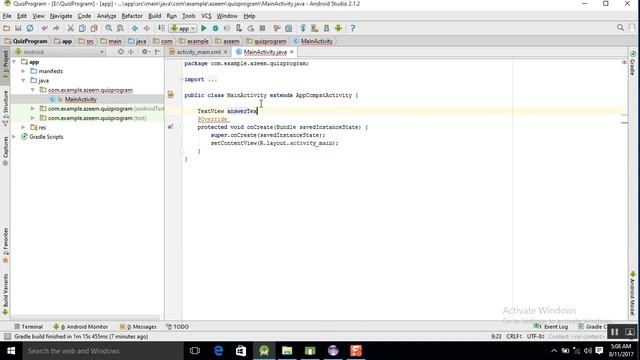The width and height of the screenshot is (640, 360).
Task: Click the Redo arrow icon
Action: click(56, 28)
